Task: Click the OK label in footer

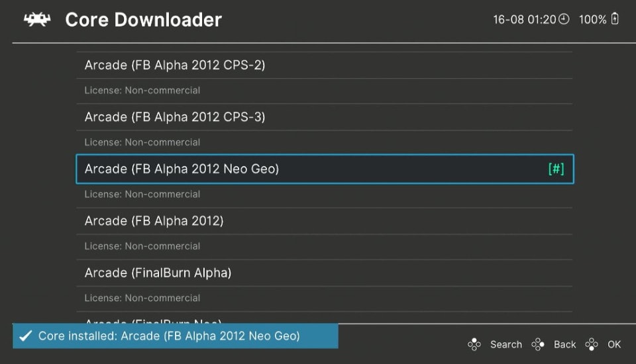Action: tap(614, 345)
